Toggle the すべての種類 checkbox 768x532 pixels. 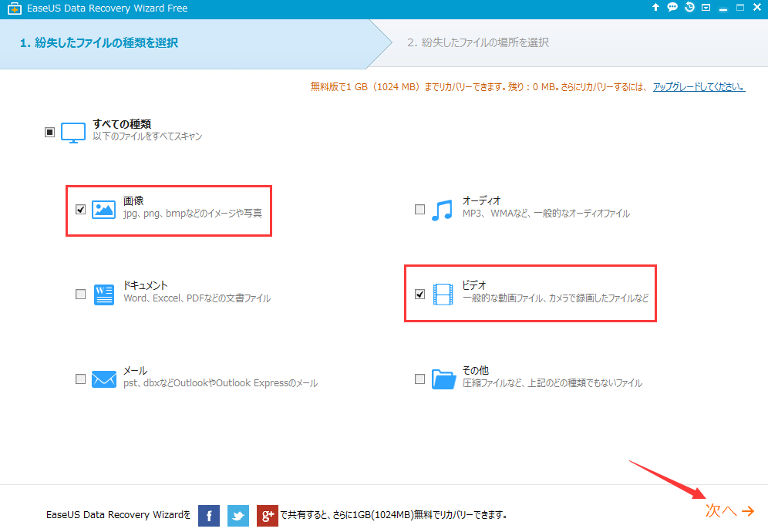click(49, 133)
